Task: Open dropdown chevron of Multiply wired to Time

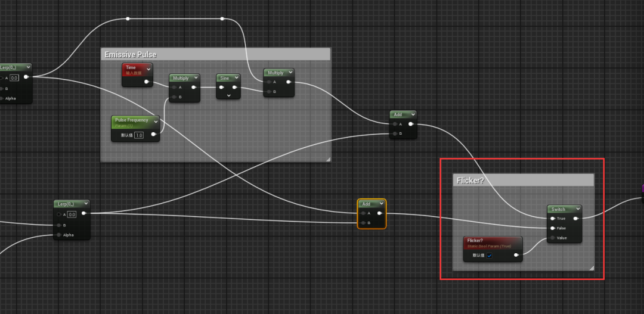Action: coord(195,77)
